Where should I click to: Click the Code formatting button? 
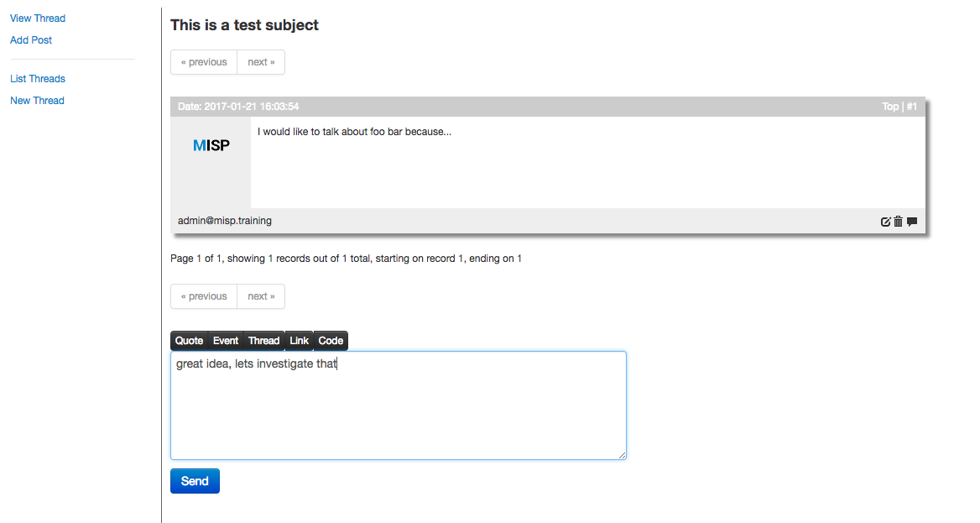(x=331, y=341)
